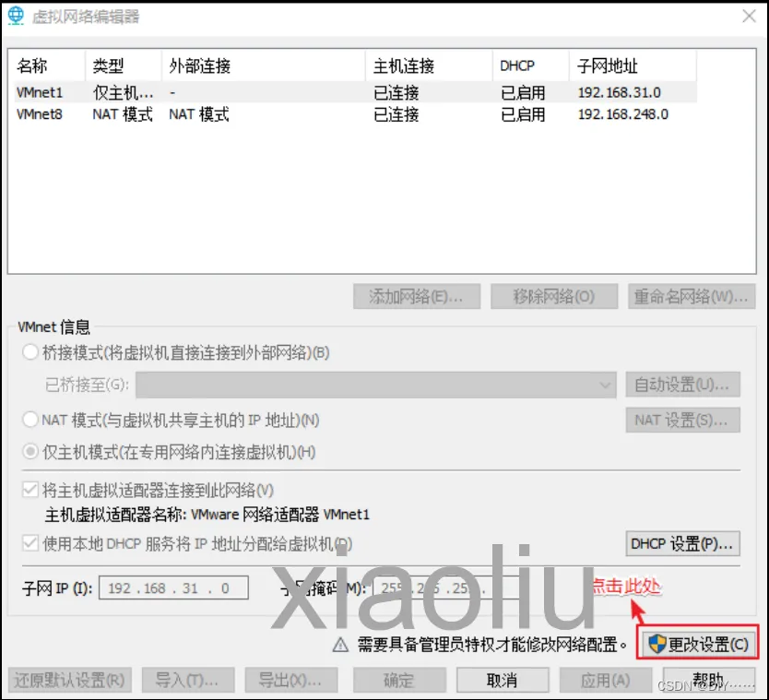Click subnet address 192.168.31.0 in the list

(x=620, y=92)
